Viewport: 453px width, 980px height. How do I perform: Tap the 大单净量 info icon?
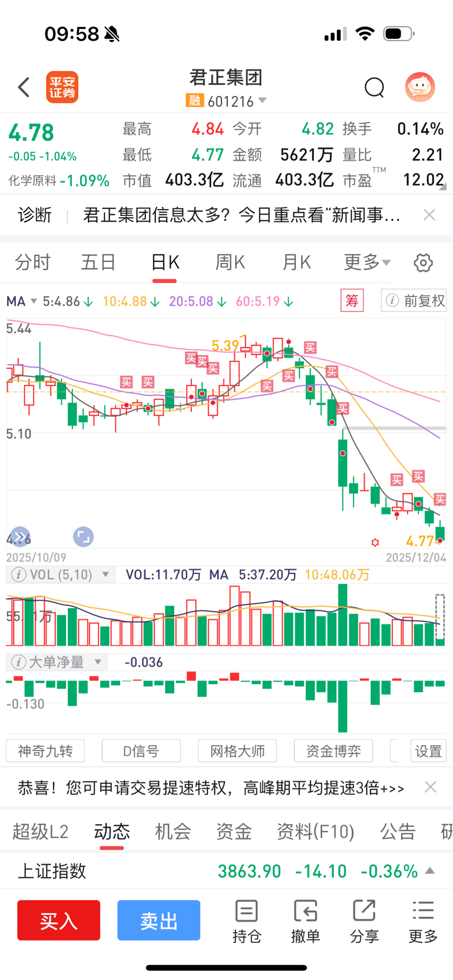[x=18, y=662]
